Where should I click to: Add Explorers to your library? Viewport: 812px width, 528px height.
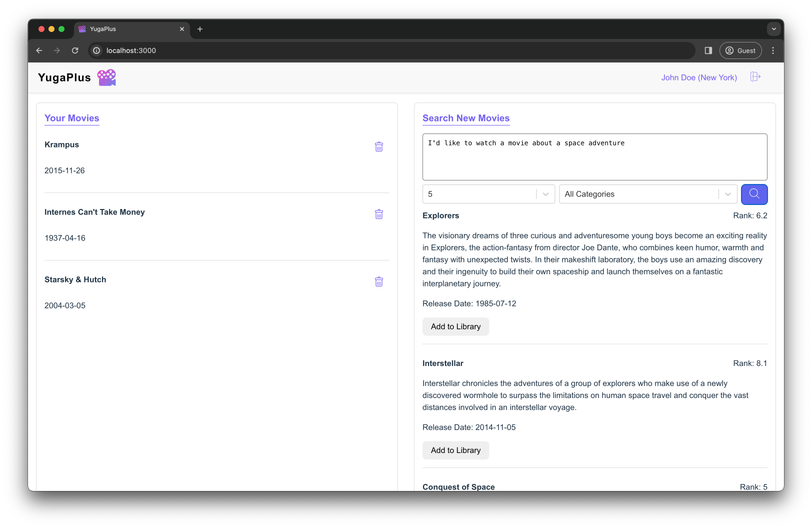[455, 326]
